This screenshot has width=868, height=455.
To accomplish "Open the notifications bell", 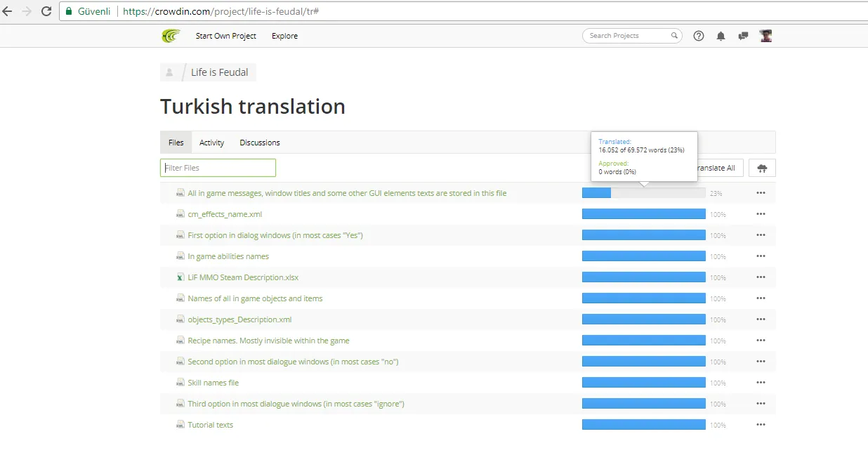I will 721,36.
